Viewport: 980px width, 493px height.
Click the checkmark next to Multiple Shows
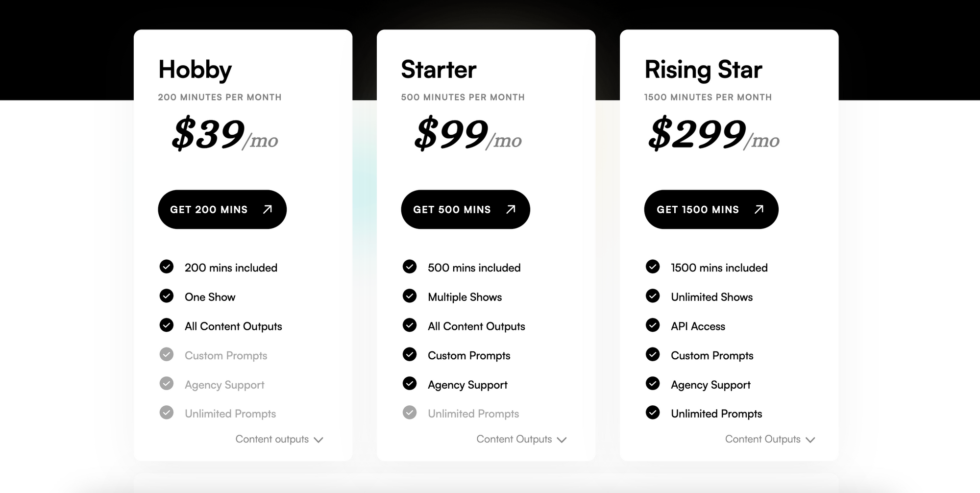coord(410,296)
